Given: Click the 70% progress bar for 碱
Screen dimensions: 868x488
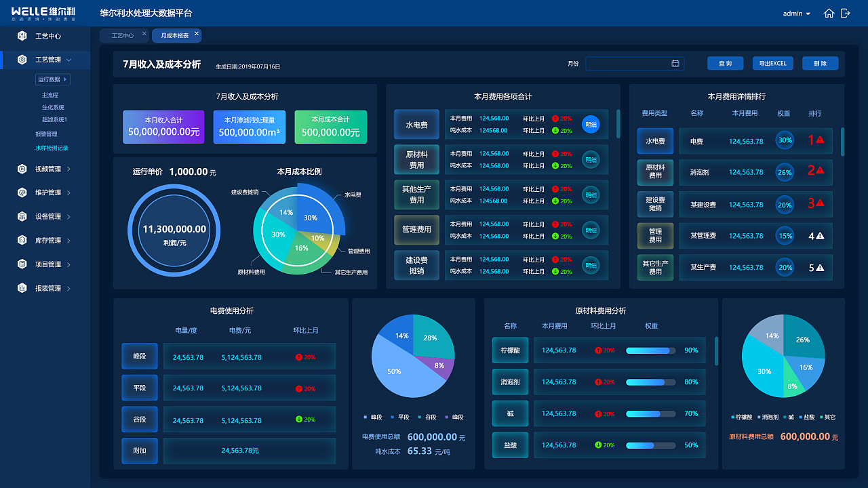Looking at the screenshot, I should [651, 413].
